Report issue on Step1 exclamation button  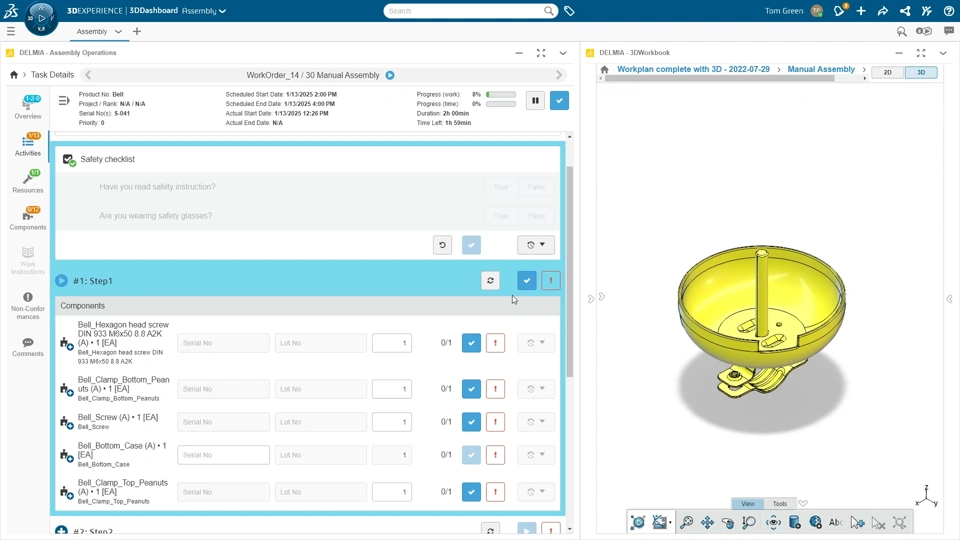550,280
